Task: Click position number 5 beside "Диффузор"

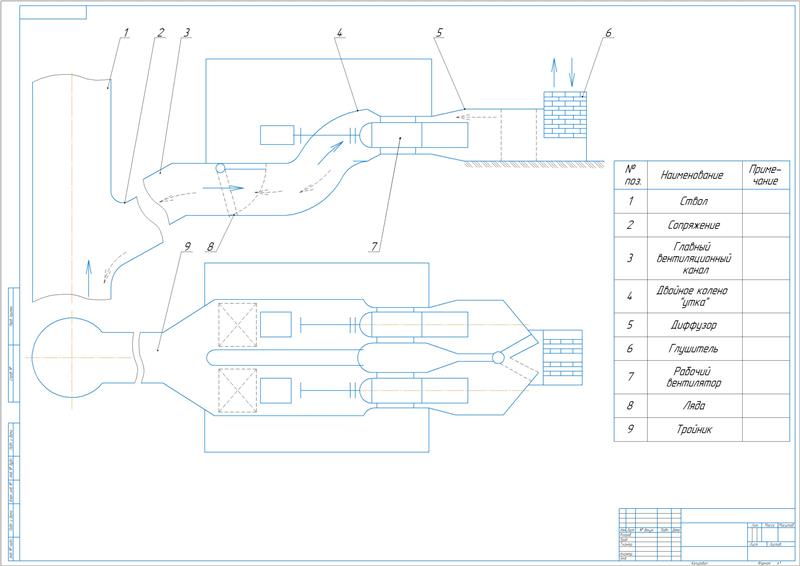Action: [x=631, y=325]
